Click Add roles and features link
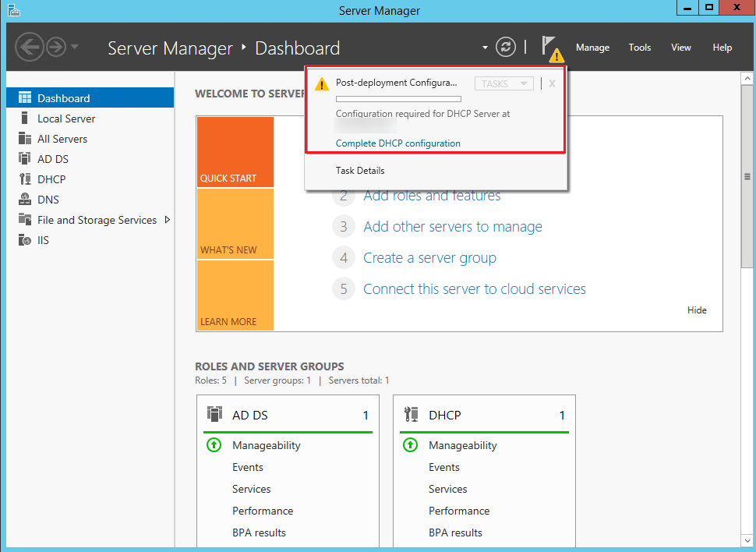The width and height of the screenshot is (756, 552). (x=432, y=196)
